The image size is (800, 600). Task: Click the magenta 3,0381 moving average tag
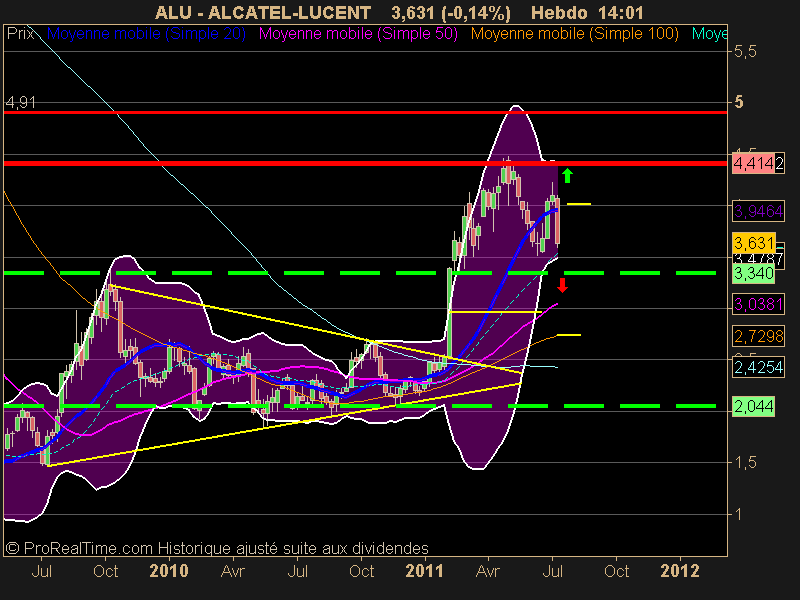point(758,305)
